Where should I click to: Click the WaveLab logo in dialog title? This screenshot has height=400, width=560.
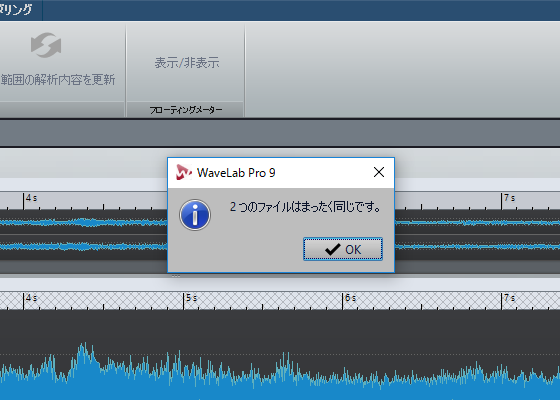[184, 172]
